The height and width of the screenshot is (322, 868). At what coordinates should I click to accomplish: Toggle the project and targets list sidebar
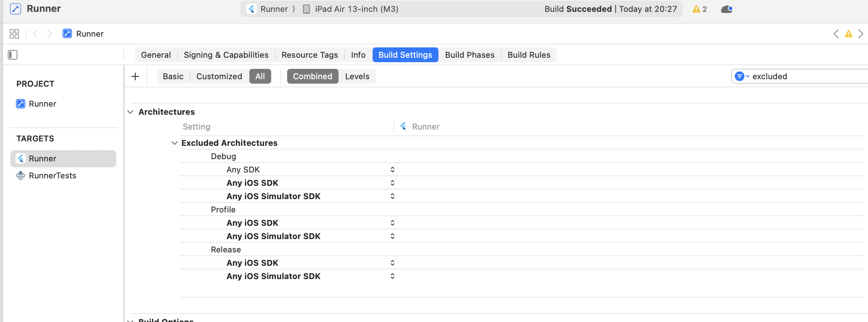(13, 55)
